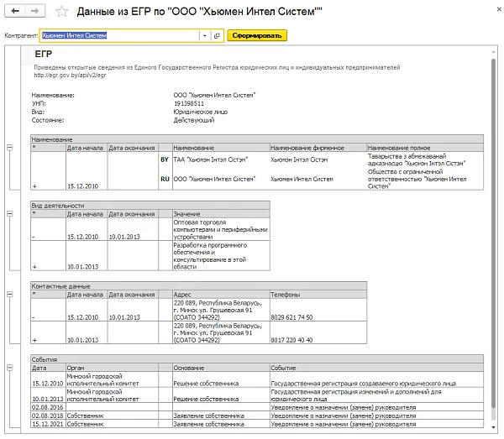The width and height of the screenshot is (504, 439).
Task: Select the status value Действующий
Action: (x=194, y=120)
